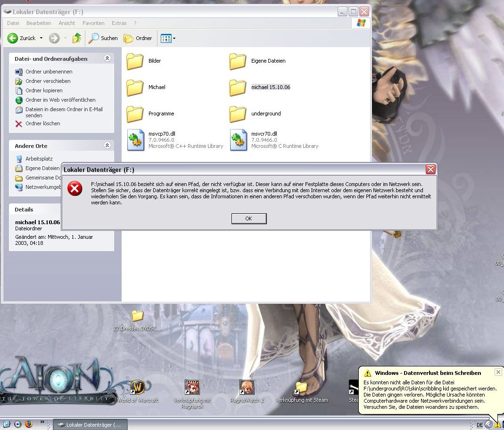Select the Michael folder
The height and width of the screenshot is (430, 504).
coord(146,87)
